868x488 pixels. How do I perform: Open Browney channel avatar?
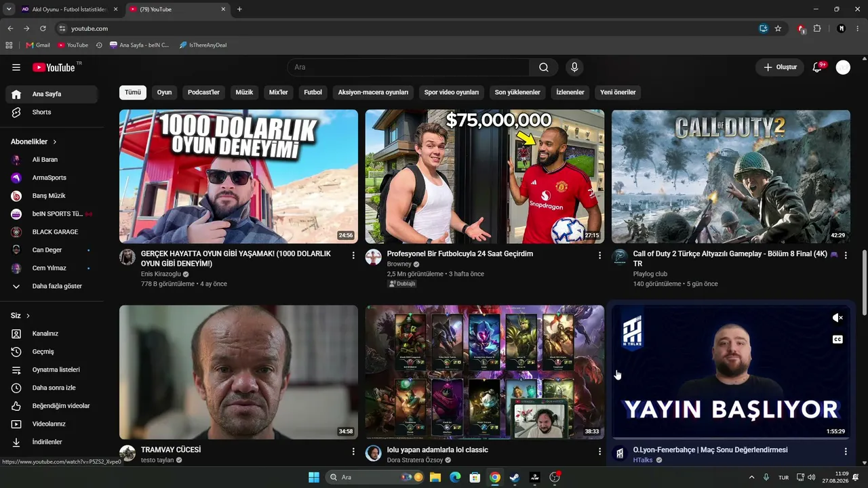374,257
